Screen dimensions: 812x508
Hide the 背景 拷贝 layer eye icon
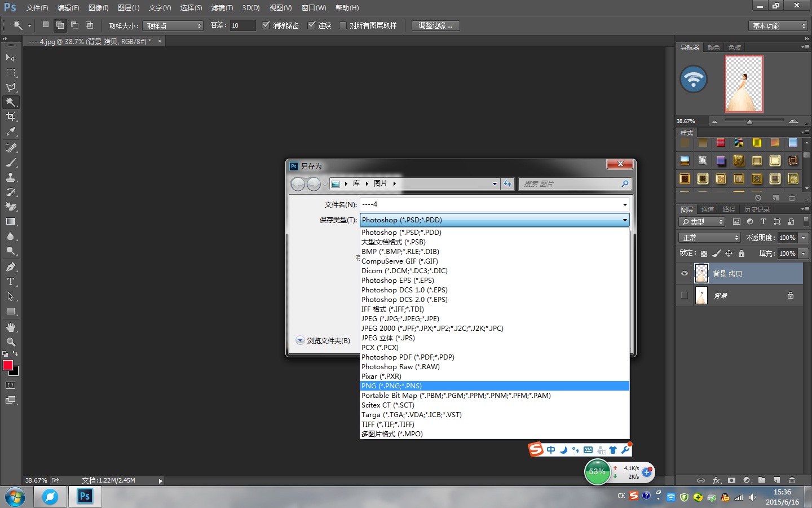[685, 274]
